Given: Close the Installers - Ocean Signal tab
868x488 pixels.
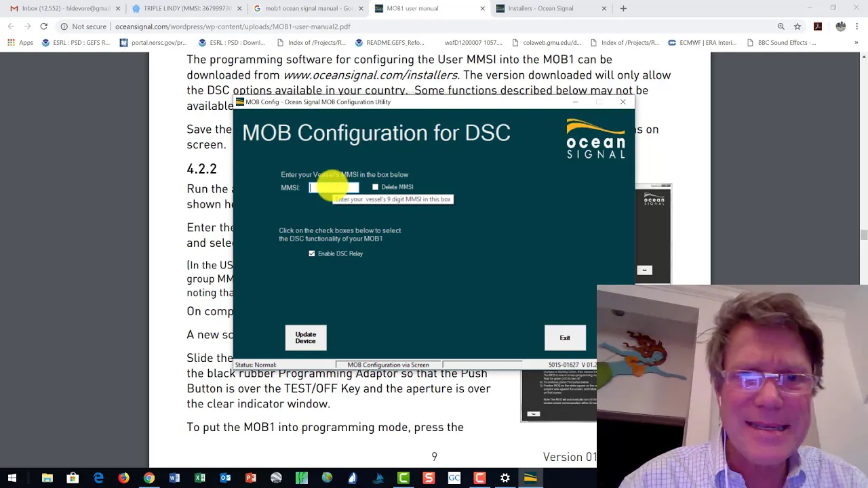Looking at the screenshot, I should tap(604, 8).
